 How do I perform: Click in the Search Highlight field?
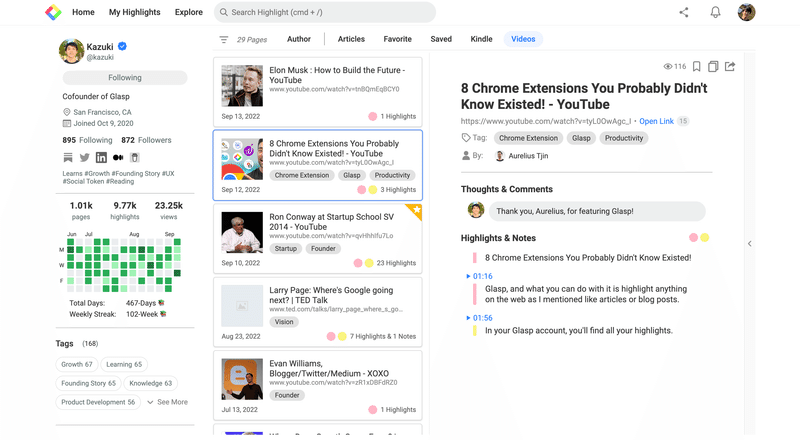point(324,12)
